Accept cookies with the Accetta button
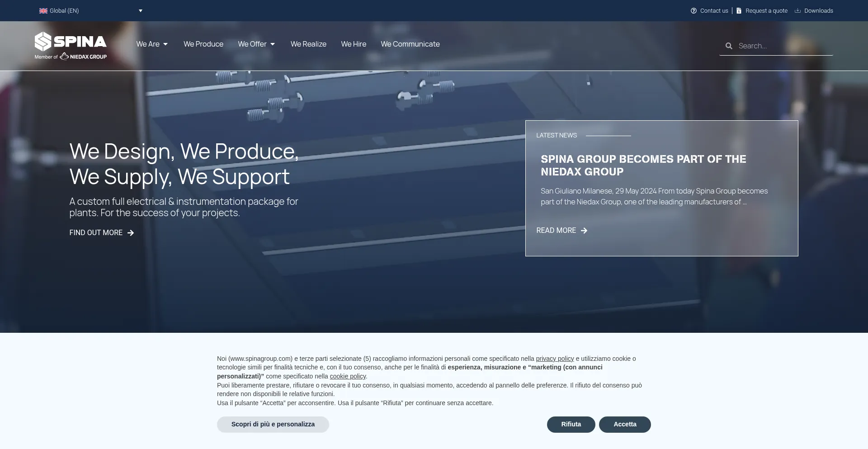The image size is (868, 449). tap(625, 425)
